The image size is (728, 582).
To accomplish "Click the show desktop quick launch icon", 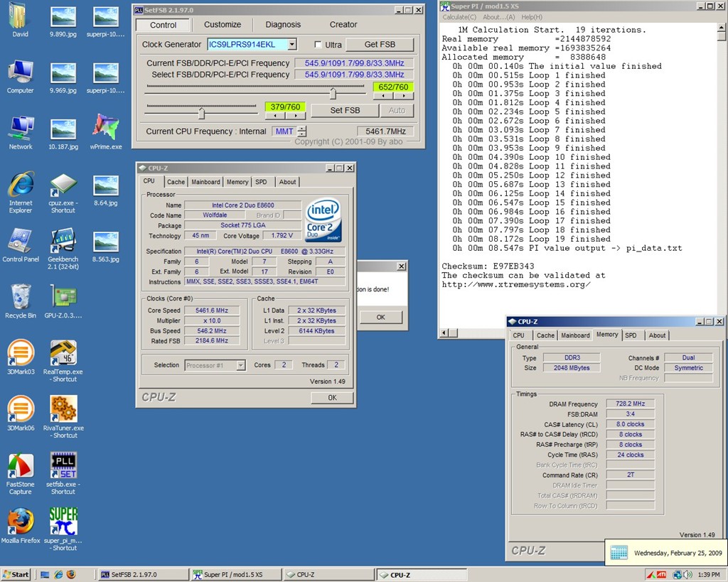I will coord(45,575).
